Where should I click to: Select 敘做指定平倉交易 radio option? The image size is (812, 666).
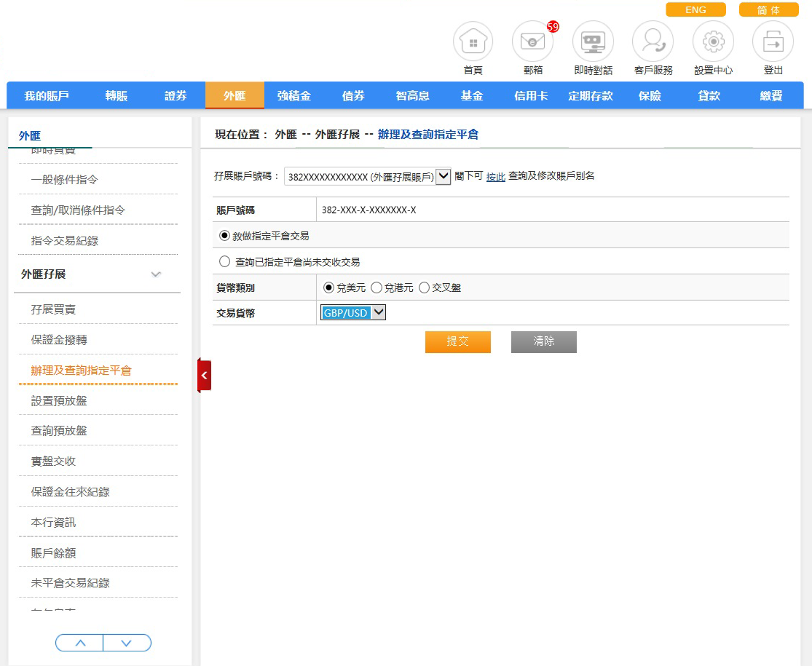pos(225,236)
